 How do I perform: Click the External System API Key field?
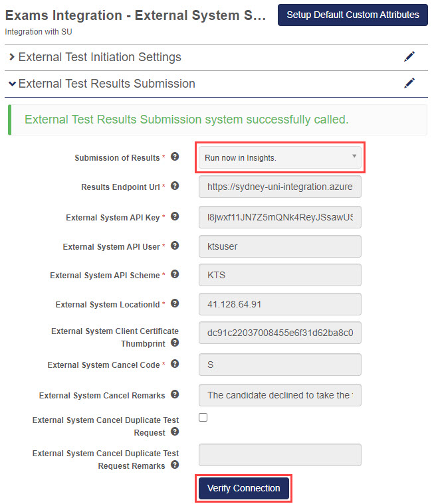click(x=280, y=217)
